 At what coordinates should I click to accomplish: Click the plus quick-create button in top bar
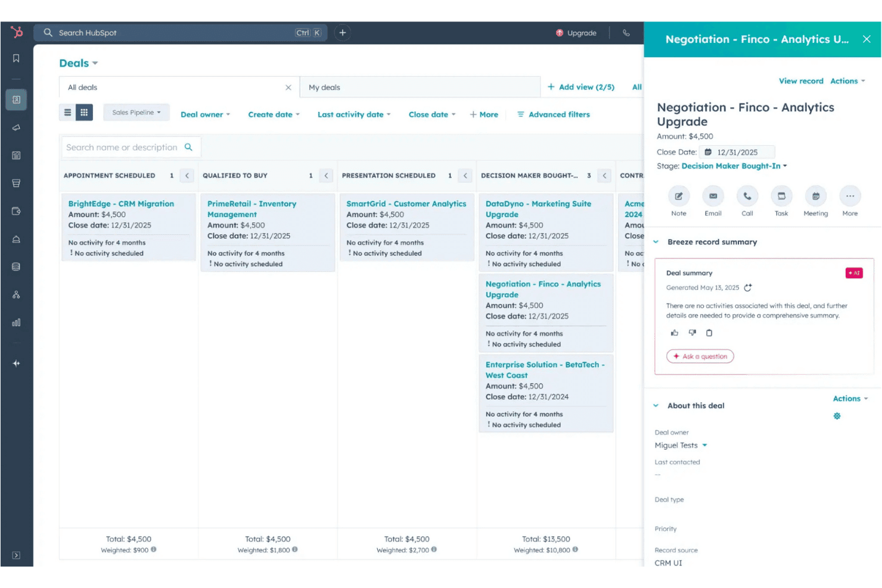coord(342,33)
